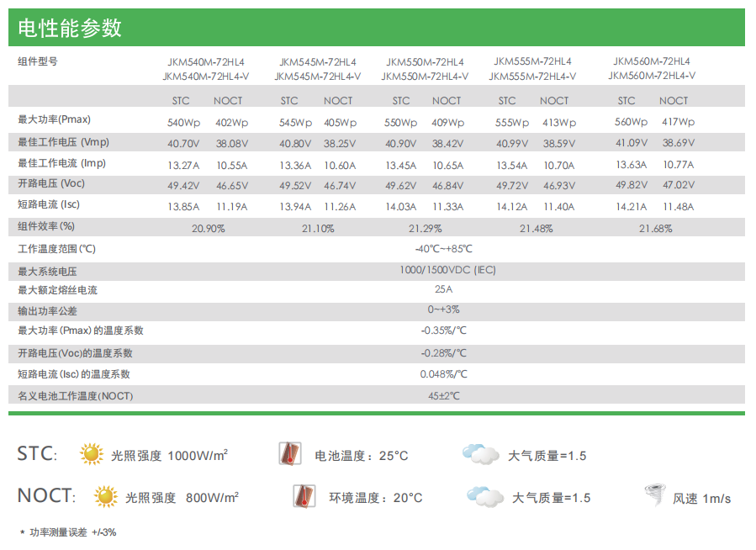Click the 电性能参数 heading

[x=70, y=28]
